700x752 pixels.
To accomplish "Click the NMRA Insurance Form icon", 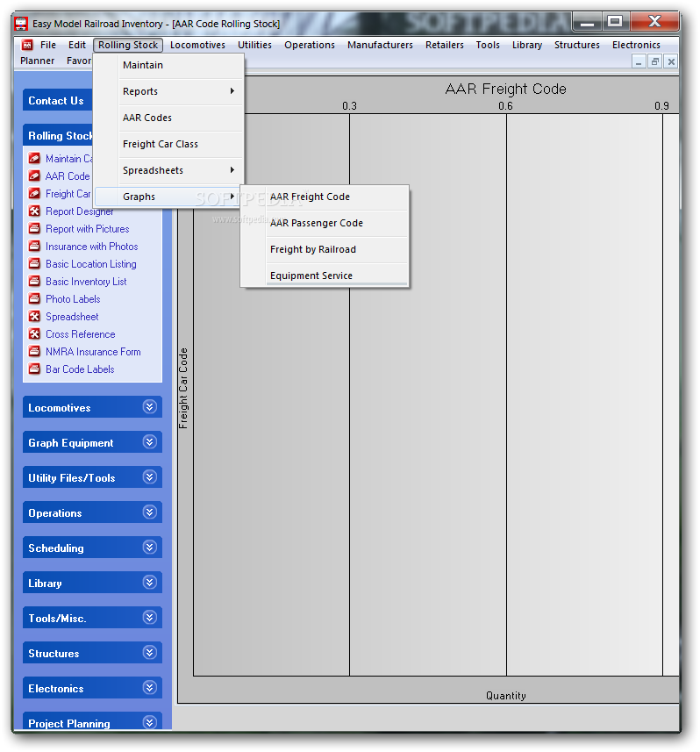I will click(34, 351).
